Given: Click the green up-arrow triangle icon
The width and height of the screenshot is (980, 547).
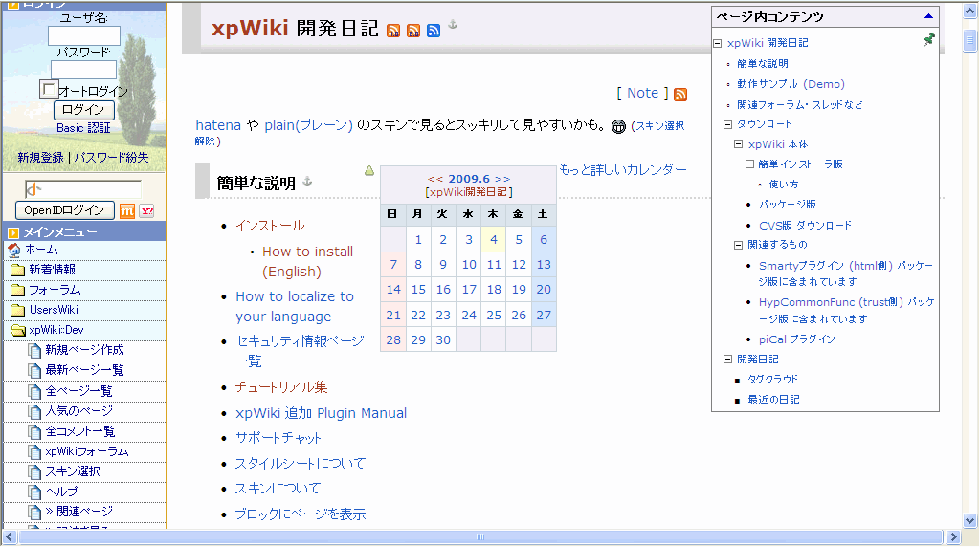Looking at the screenshot, I should click(x=369, y=171).
